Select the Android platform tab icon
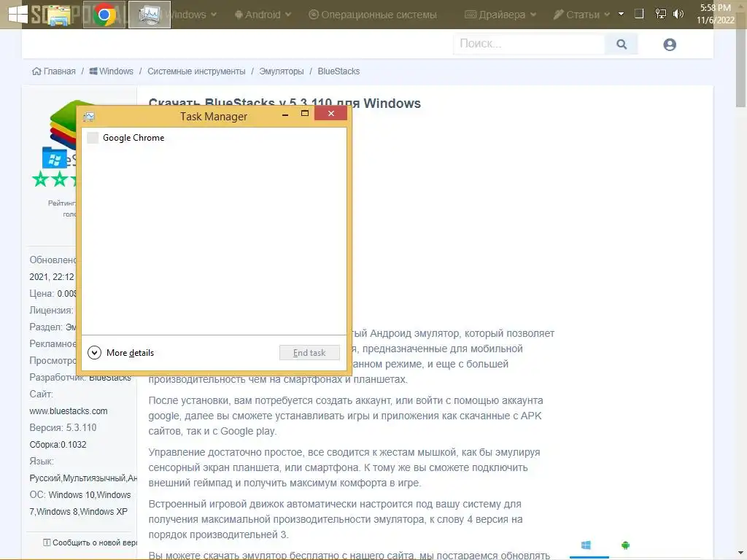747x560 pixels. point(625,545)
